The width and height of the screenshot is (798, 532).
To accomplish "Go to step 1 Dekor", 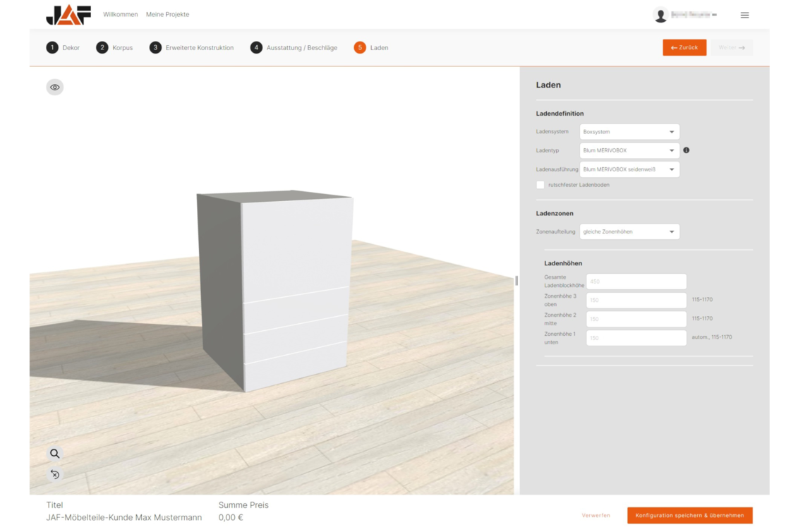I will point(64,48).
